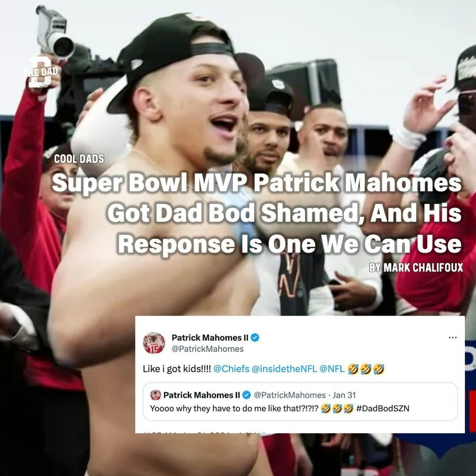Click the Jan 31 date of the quoted tweet

click(344, 395)
